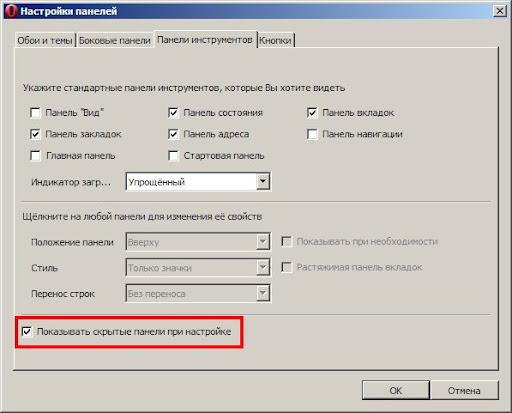Viewport: 512px width, 413px height.
Task: Expand the Упрощённый loading indicator dropdown
Action: 198,182
